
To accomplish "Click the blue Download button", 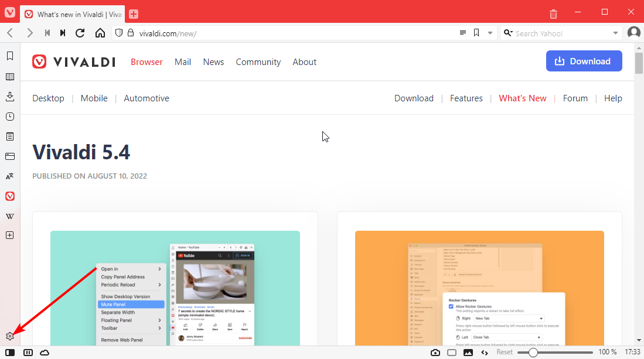I will tap(584, 61).
